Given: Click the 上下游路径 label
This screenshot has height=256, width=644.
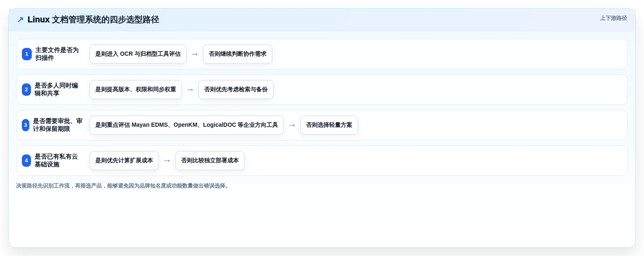Looking at the screenshot, I should (613, 18).
